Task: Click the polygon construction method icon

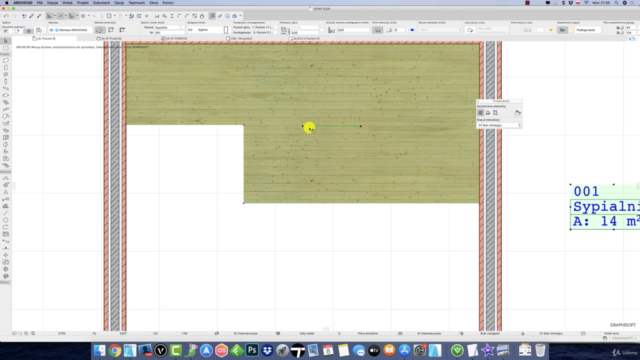Action: click(100, 30)
